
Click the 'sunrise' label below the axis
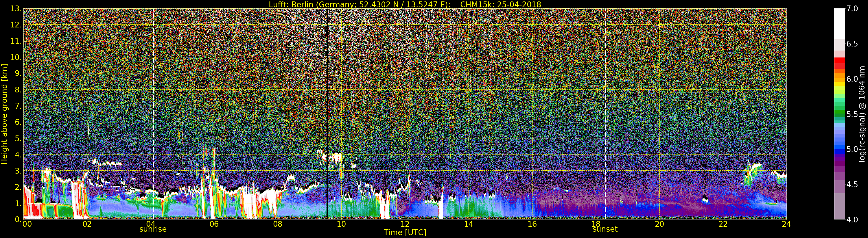[153, 229]
